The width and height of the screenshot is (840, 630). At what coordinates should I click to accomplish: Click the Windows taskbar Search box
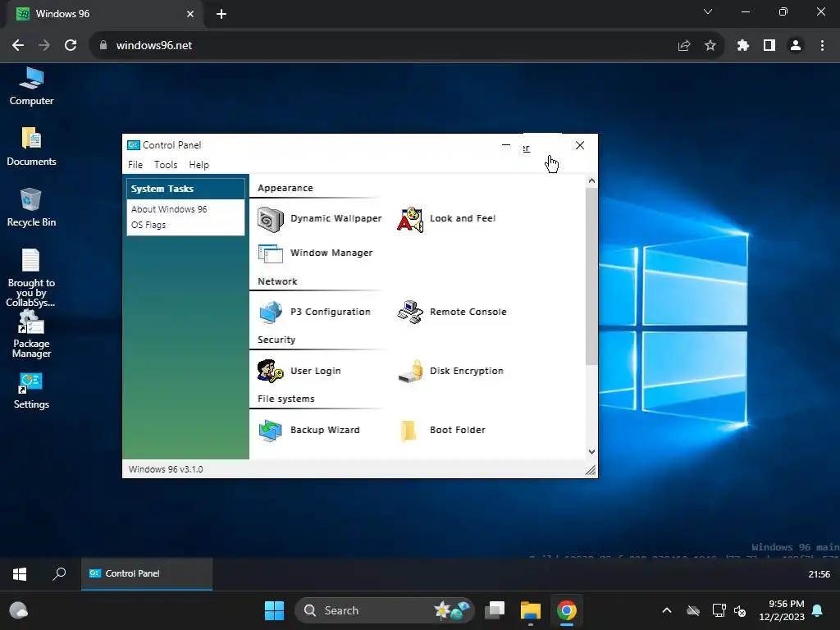pos(385,610)
